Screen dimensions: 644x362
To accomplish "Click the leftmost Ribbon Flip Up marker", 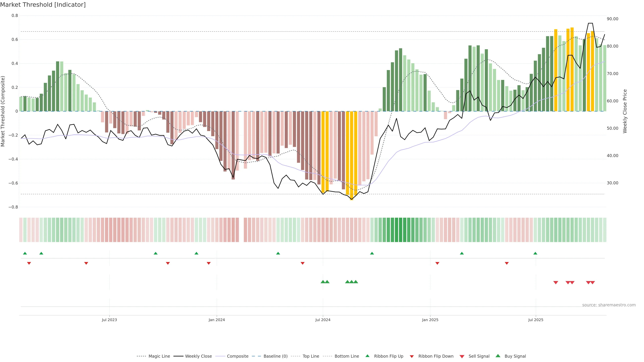I will pos(25,253).
